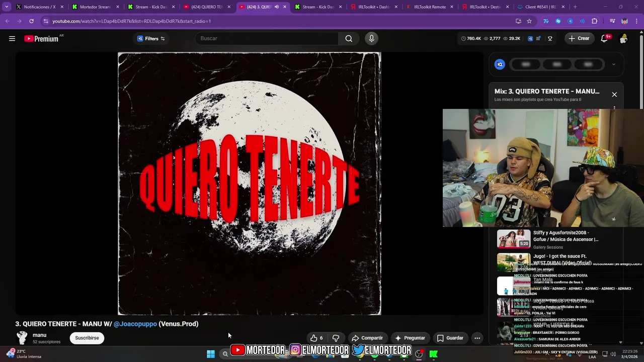Open the Shazam extension icon
The width and height of the screenshot is (644, 362).
pyautogui.click(x=558, y=21)
